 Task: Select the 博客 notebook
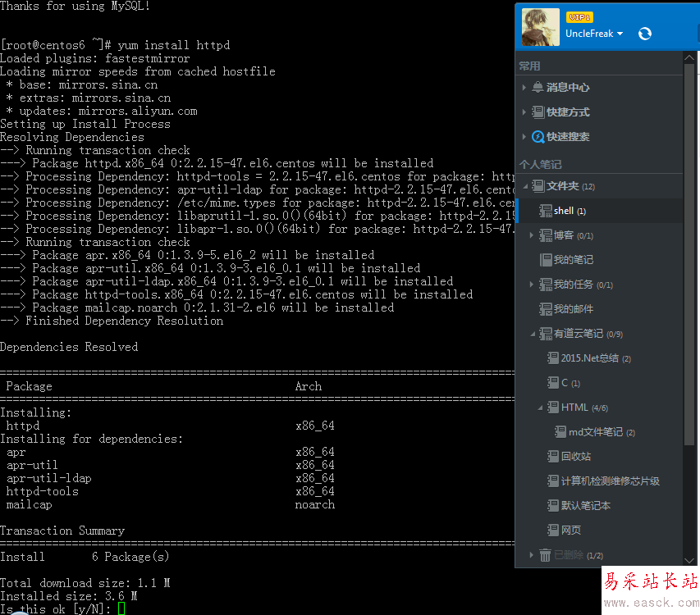coord(574,235)
